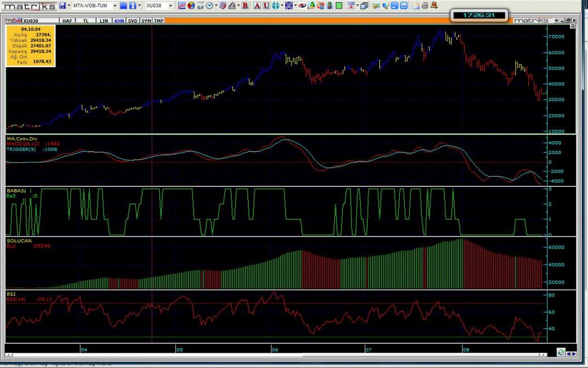Click the alarm bell icon
The height and width of the screenshot is (368, 588).
[434, 5]
